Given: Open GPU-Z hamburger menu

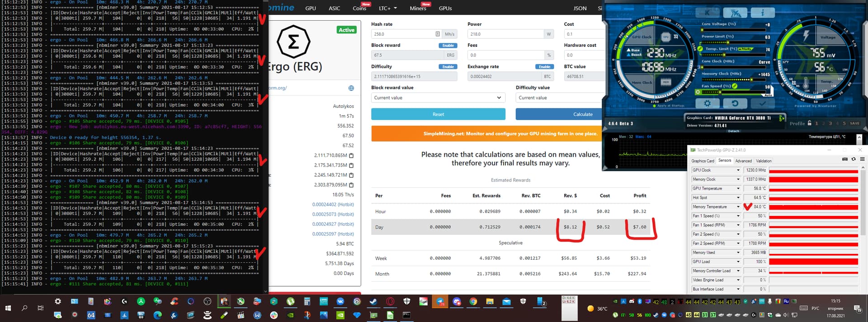Looking at the screenshot, I should point(862,159).
